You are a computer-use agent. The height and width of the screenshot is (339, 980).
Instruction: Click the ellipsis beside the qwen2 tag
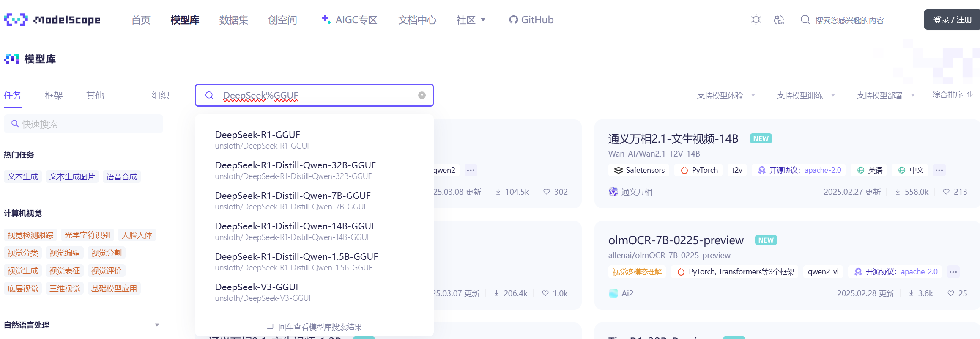click(471, 170)
